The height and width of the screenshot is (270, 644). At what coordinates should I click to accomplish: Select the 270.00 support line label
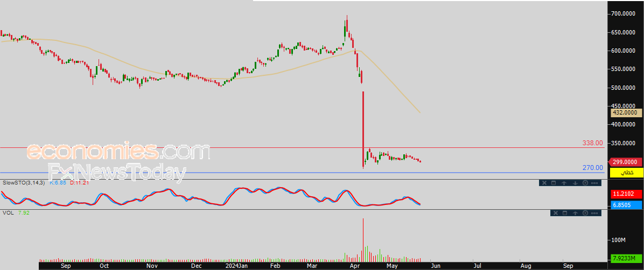click(x=593, y=167)
